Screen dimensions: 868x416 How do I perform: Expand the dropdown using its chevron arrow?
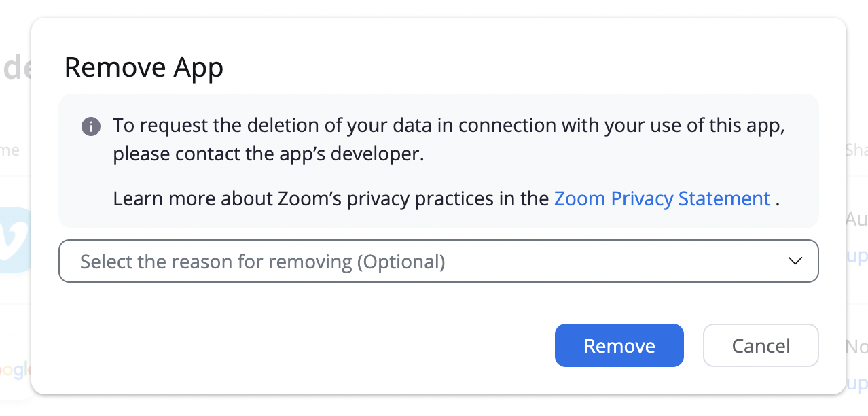(x=795, y=261)
